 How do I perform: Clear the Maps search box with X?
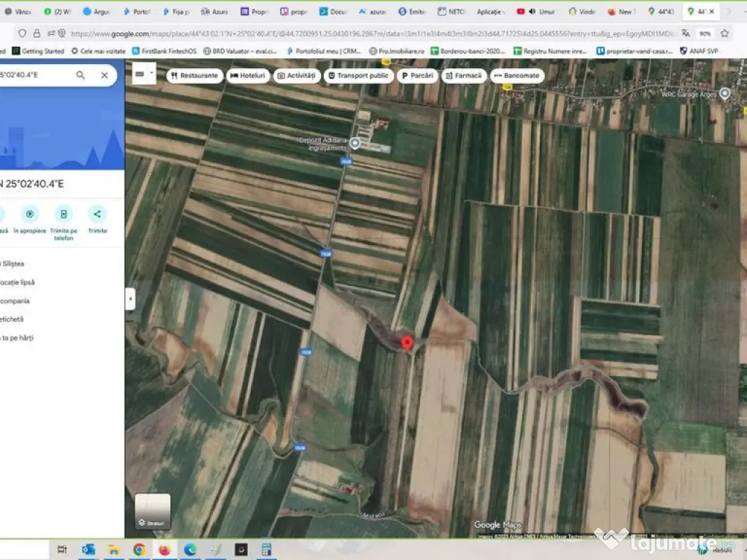coord(104,75)
